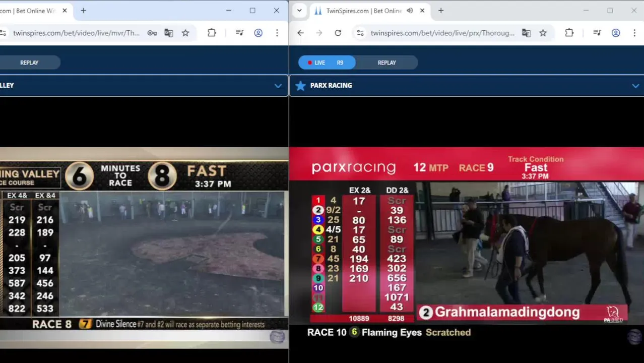
Task: Open a new tab in right window
Action: [441, 11]
